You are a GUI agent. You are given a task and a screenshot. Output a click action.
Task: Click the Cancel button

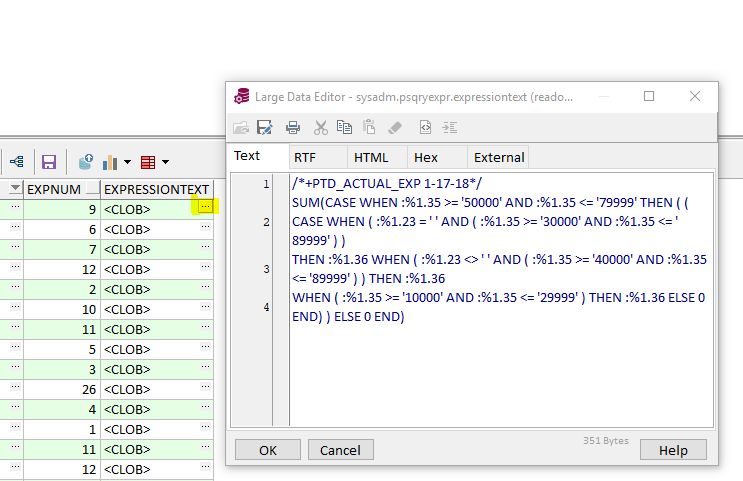340,450
